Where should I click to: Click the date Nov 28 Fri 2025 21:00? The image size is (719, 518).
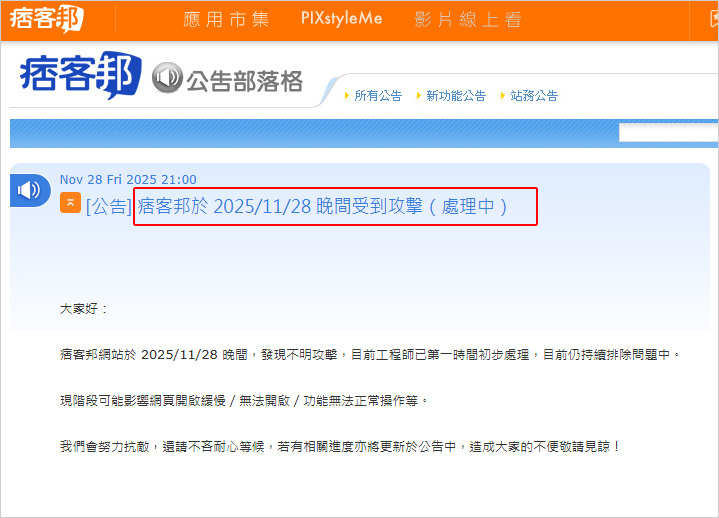(128, 179)
